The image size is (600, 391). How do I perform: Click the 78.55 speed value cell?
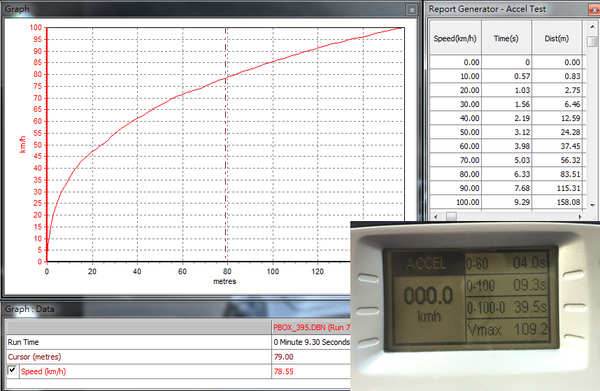[x=311, y=371]
